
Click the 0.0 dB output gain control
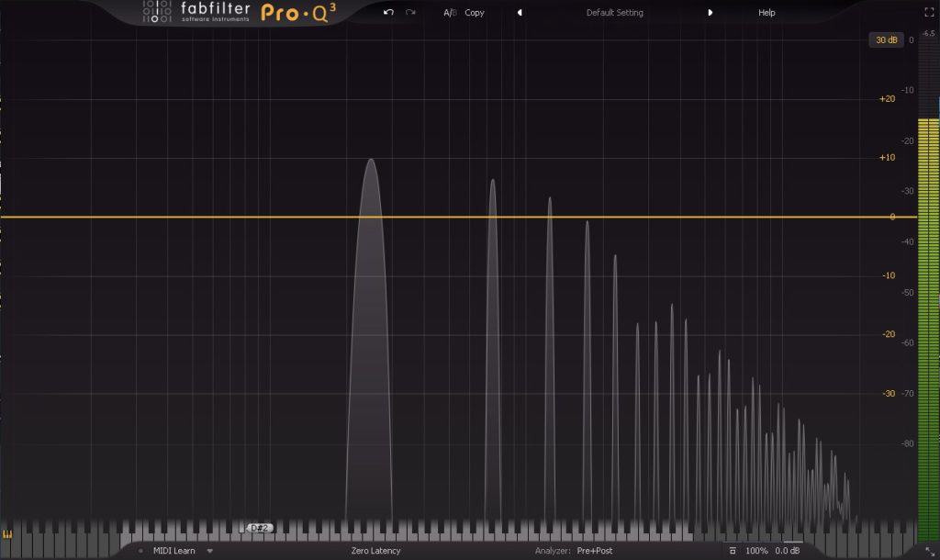coord(787,551)
